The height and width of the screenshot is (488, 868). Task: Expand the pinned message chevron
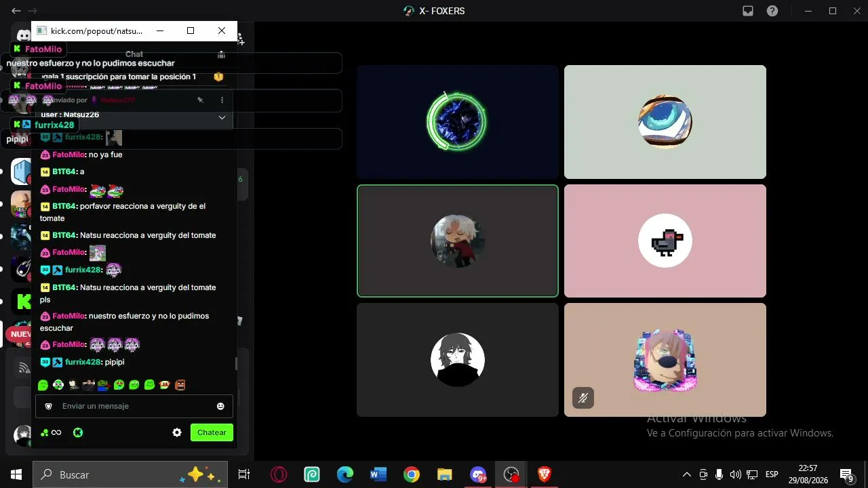click(222, 117)
